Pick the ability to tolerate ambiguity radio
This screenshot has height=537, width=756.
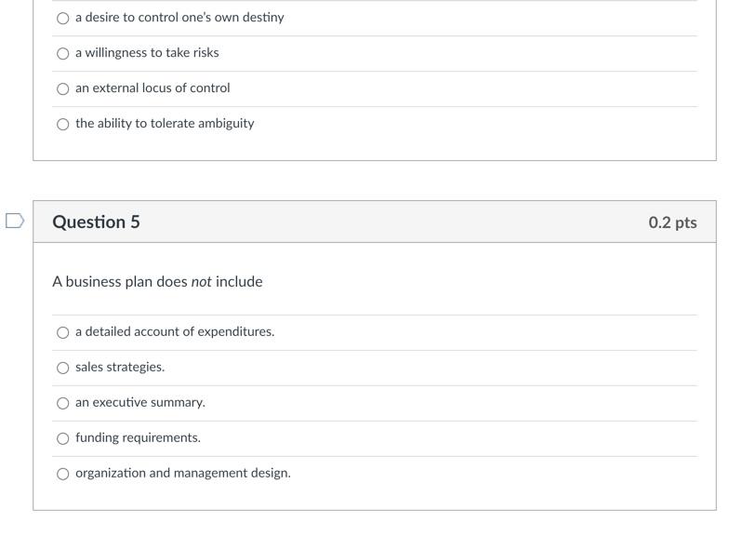click(63, 124)
